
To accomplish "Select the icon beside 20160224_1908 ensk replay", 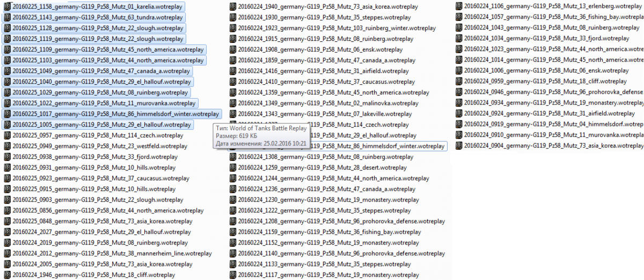I will (x=233, y=50).
